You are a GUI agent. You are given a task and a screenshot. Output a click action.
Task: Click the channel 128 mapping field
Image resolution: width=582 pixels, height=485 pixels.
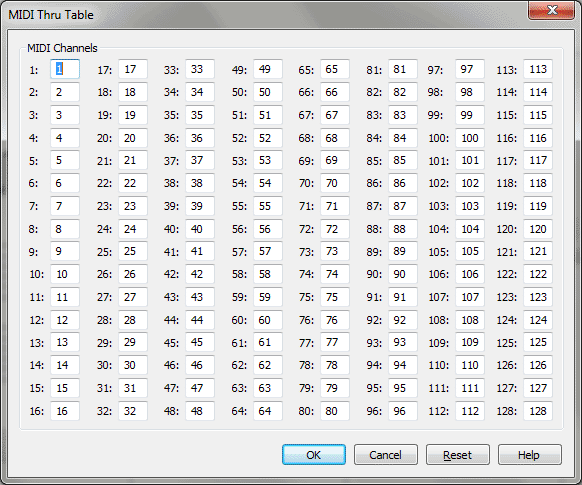(538, 411)
